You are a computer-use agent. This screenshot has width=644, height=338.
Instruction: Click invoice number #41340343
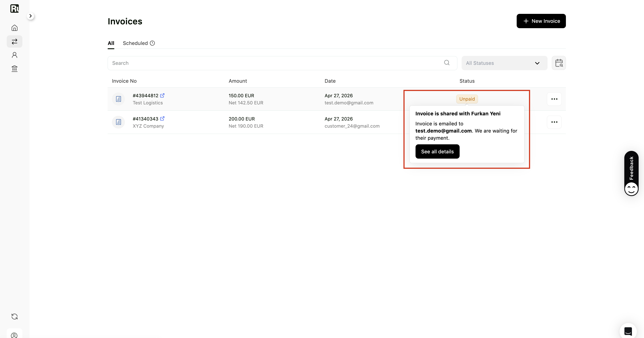pyautogui.click(x=145, y=119)
